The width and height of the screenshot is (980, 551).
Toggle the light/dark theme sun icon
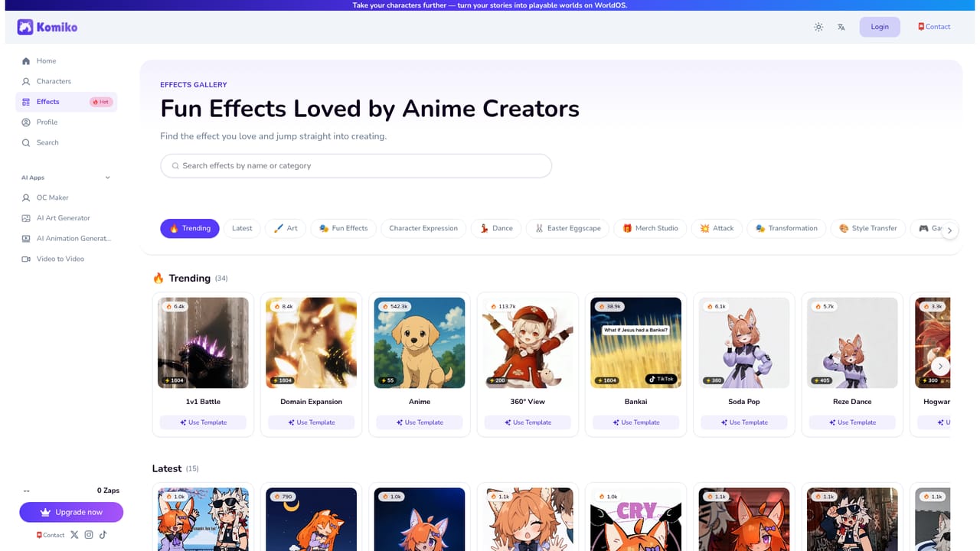coord(818,27)
